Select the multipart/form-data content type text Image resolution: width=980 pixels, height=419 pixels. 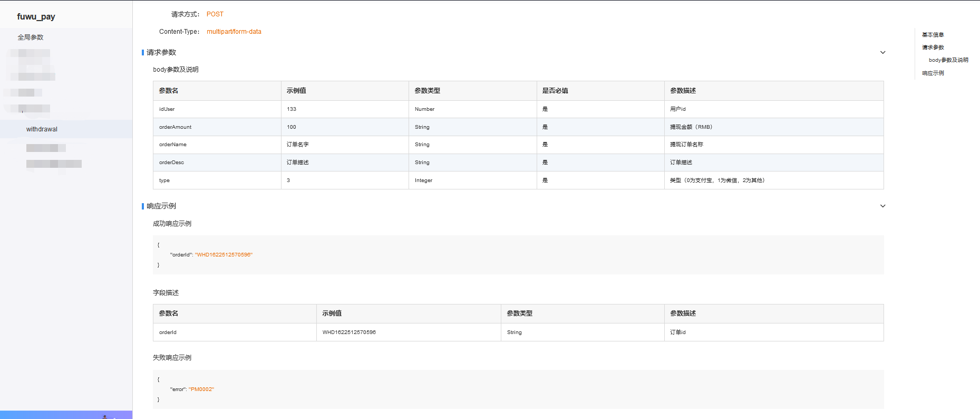234,32
